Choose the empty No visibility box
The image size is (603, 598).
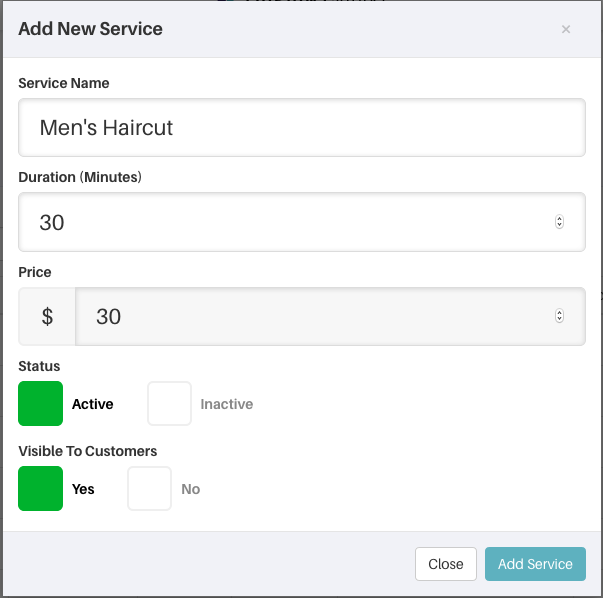click(149, 488)
